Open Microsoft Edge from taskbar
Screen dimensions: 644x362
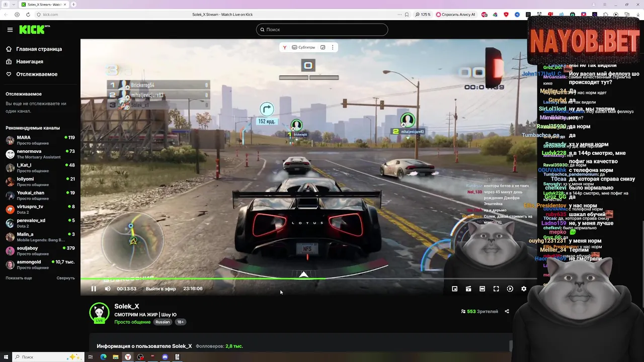(103, 357)
